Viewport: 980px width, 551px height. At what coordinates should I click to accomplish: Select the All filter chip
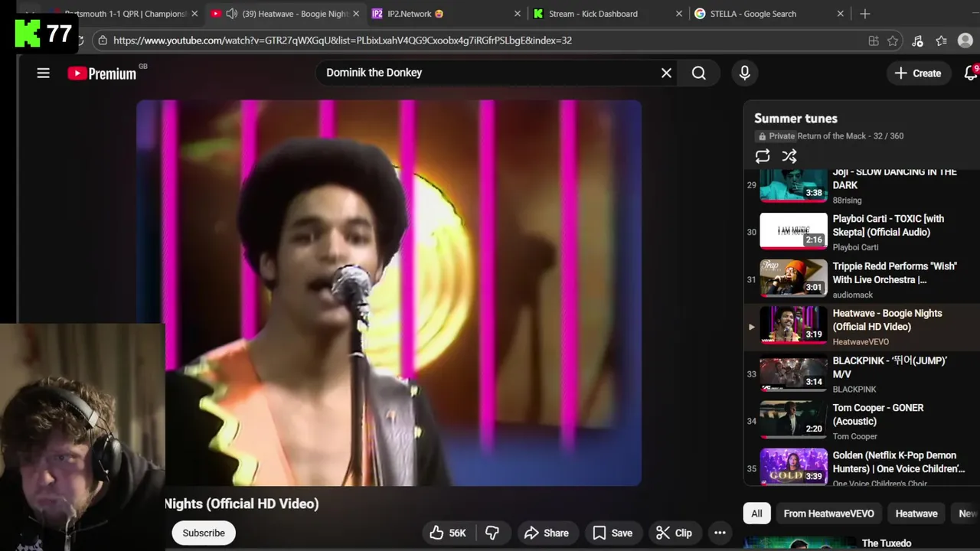point(756,514)
